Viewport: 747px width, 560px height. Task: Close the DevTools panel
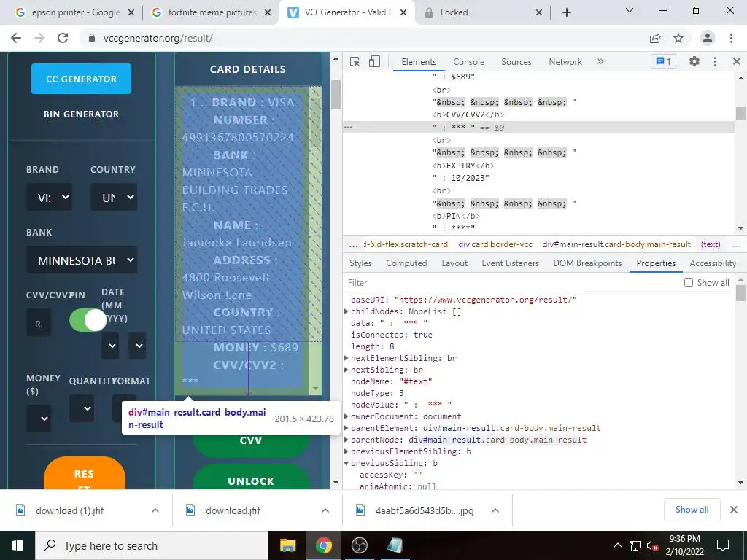[737, 61]
